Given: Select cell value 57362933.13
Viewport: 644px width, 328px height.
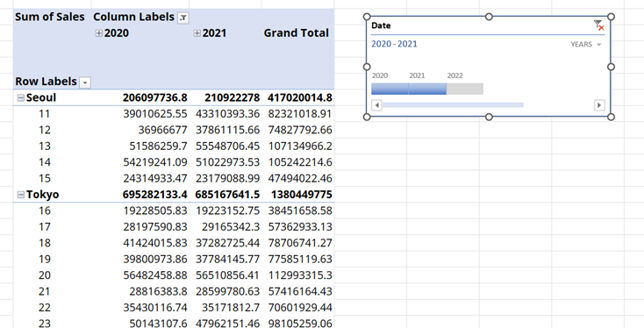Looking at the screenshot, I should point(300,226).
